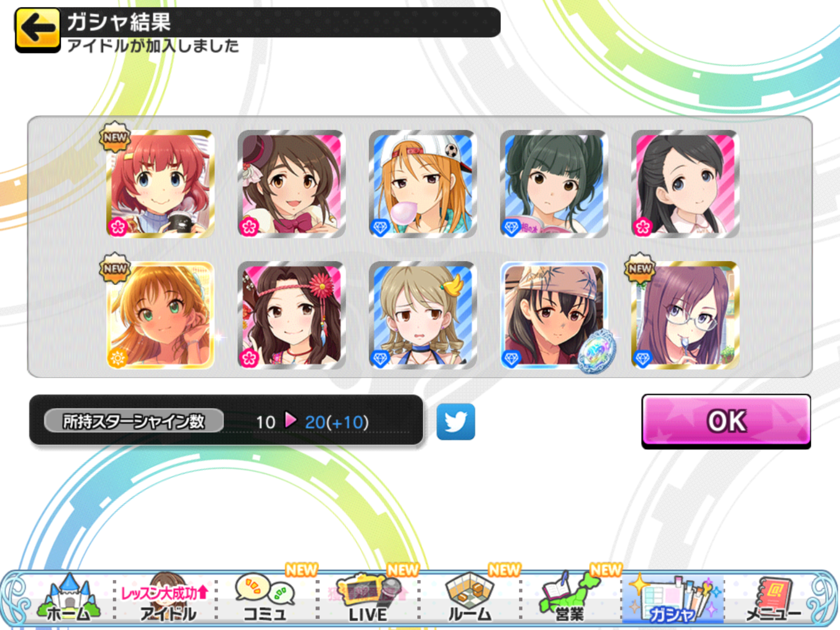View the orange-haired bubblegum girl card
Screen dimensions: 840x630
click(422, 184)
